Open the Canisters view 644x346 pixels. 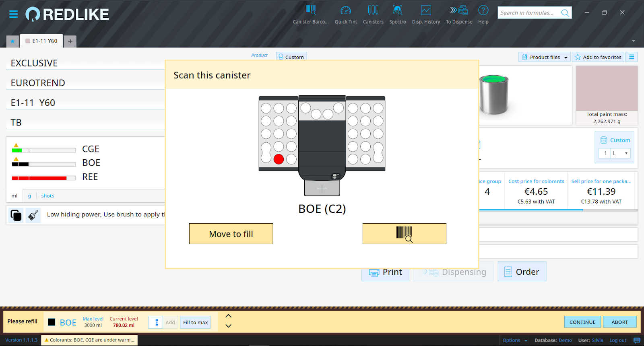(373, 14)
